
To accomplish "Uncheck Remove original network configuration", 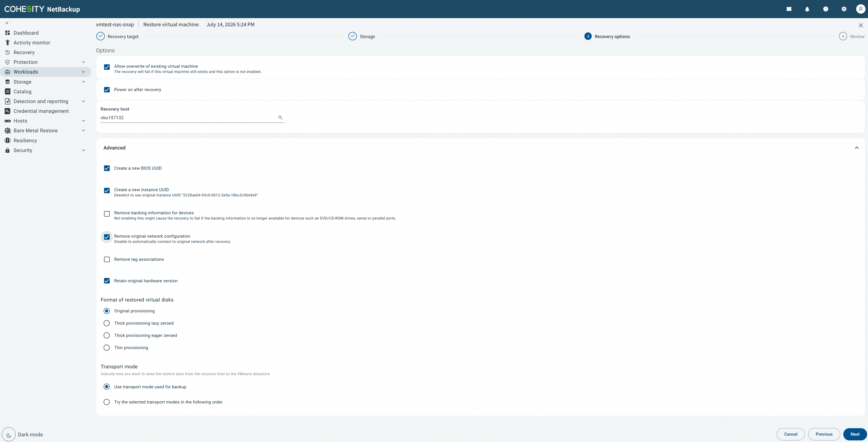I will [107, 237].
